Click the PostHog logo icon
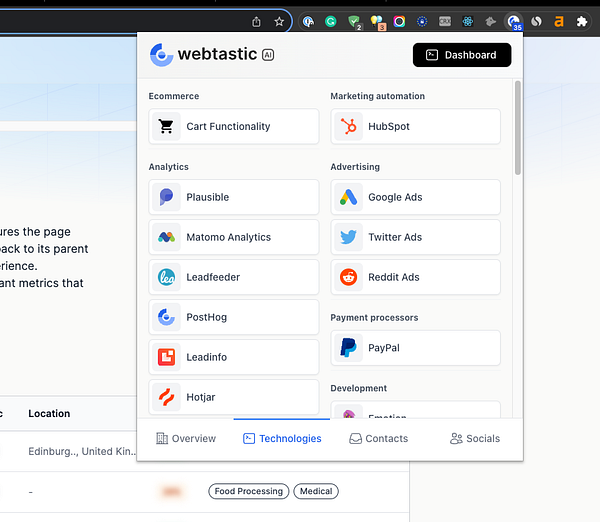600x522 pixels. pos(166,317)
